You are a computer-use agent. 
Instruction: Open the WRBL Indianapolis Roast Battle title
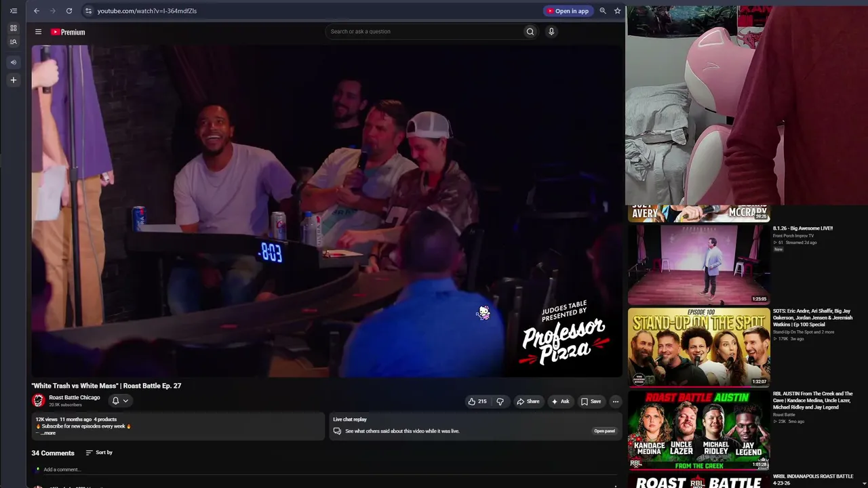click(x=813, y=480)
